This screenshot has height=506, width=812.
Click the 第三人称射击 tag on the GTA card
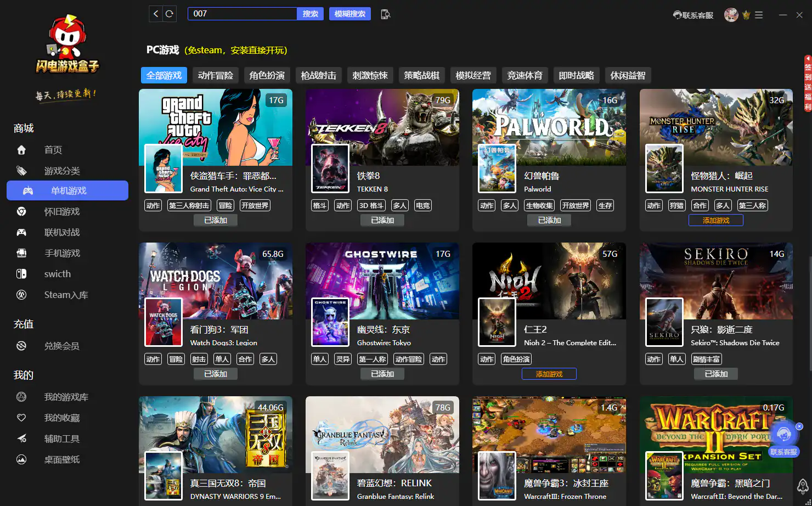point(189,206)
